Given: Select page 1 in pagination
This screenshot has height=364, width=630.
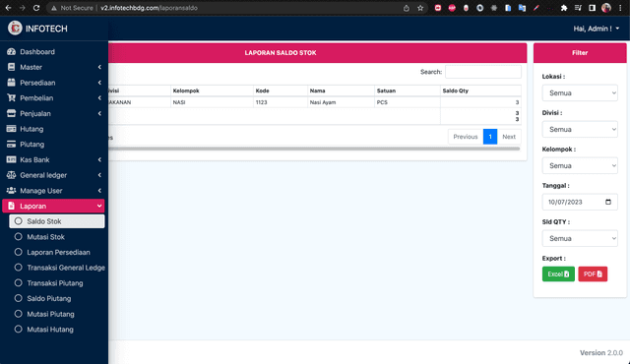Looking at the screenshot, I should pyautogui.click(x=490, y=137).
